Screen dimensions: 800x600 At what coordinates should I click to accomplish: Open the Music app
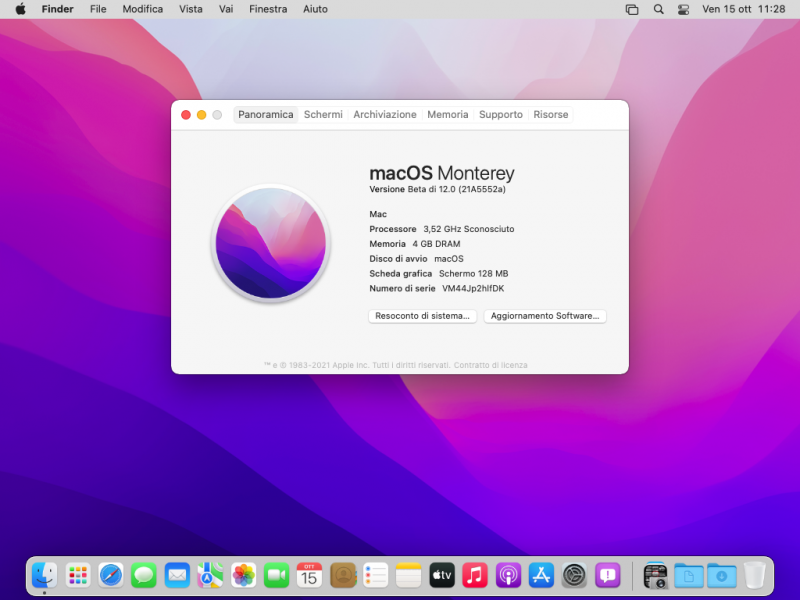475,575
